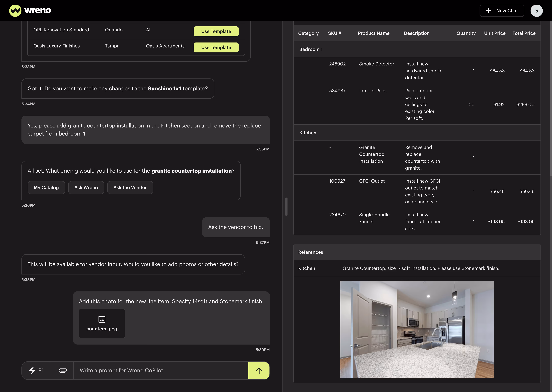Select Ask the Vendor pricing option

[x=130, y=187]
